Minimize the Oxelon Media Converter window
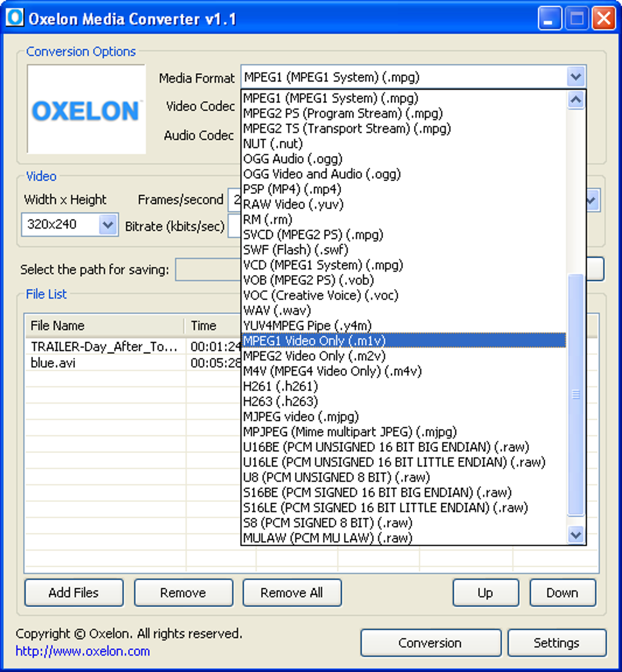 [549, 18]
